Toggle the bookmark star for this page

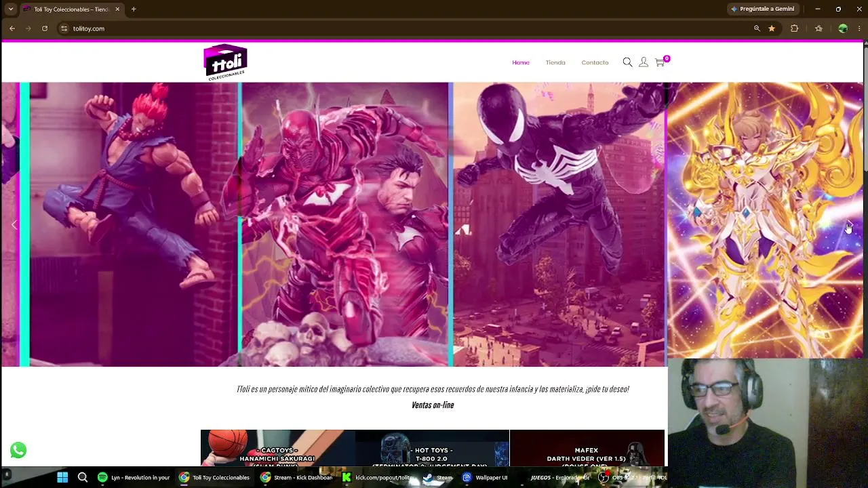772,28
